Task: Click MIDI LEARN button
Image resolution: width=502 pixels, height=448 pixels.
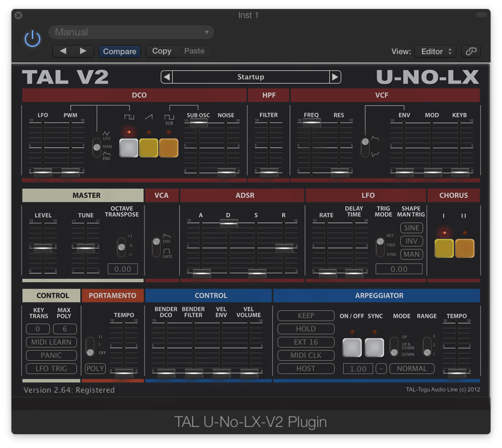Action: point(51,342)
